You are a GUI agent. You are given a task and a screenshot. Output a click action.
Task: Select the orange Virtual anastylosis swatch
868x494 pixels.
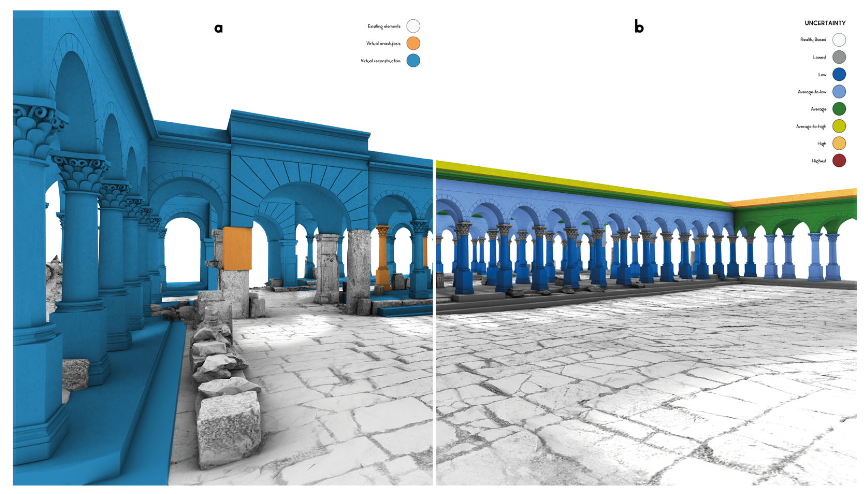(x=413, y=43)
